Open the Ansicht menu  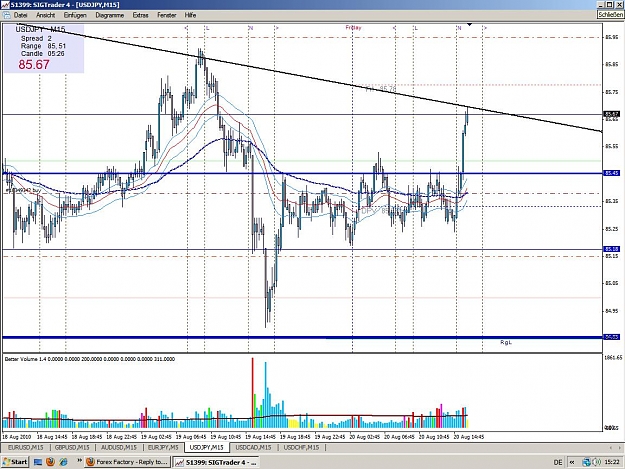pos(45,15)
